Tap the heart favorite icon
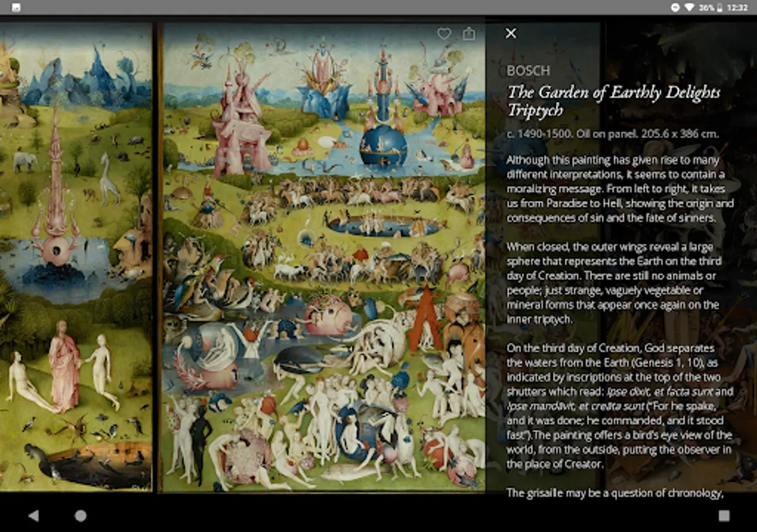 pyautogui.click(x=444, y=34)
